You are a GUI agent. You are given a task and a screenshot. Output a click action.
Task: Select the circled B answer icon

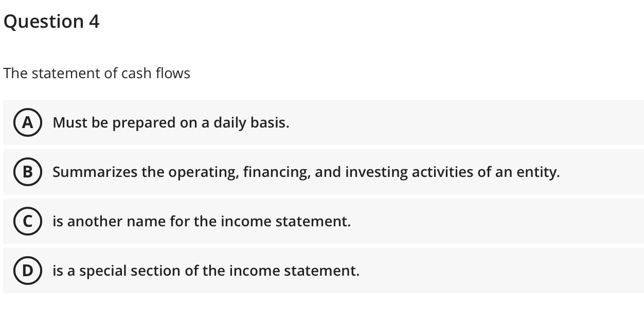26,172
